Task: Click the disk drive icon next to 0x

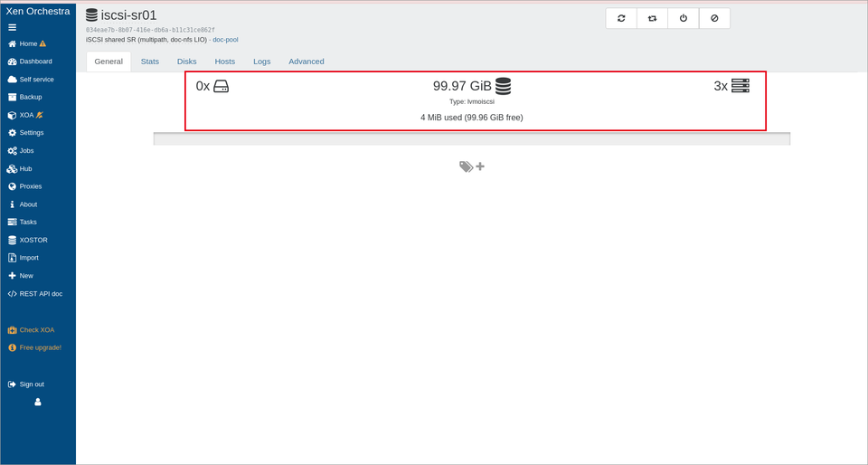Action: click(x=221, y=86)
